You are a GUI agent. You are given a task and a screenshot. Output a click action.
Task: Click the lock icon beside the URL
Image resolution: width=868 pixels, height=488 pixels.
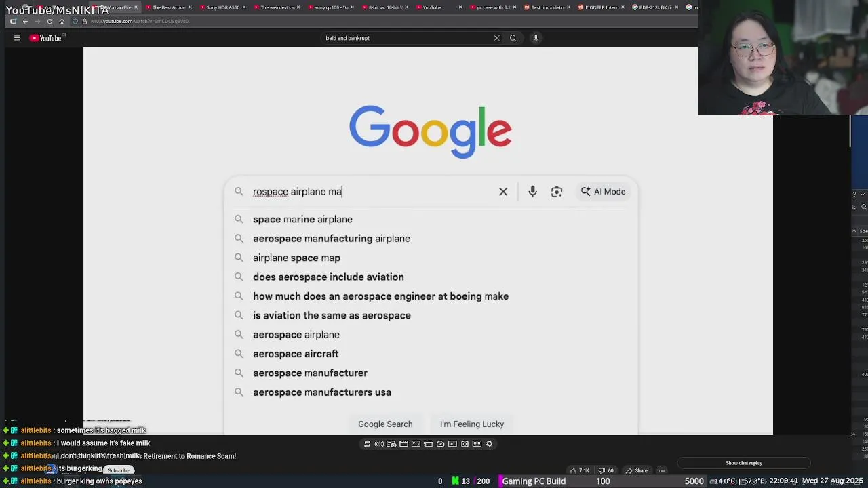[x=84, y=21]
